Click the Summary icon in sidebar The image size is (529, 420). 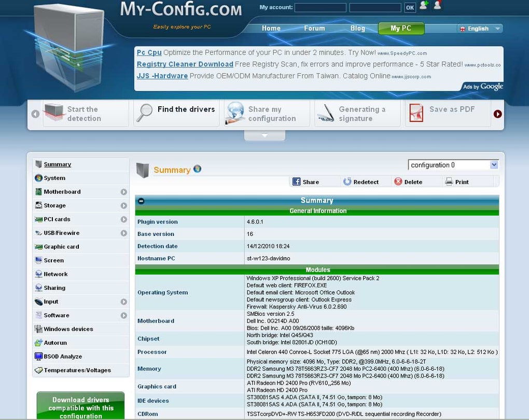click(x=38, y=164)
